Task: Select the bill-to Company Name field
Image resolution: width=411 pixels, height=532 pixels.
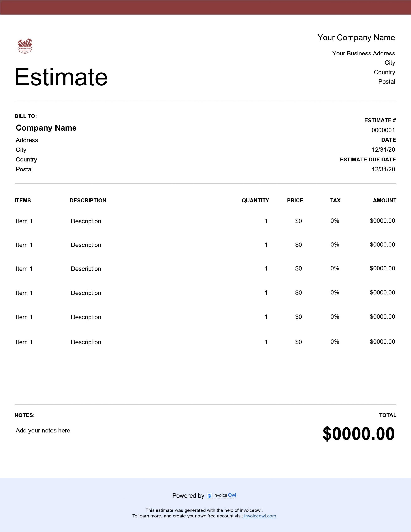Action: [x=46, y=128]
